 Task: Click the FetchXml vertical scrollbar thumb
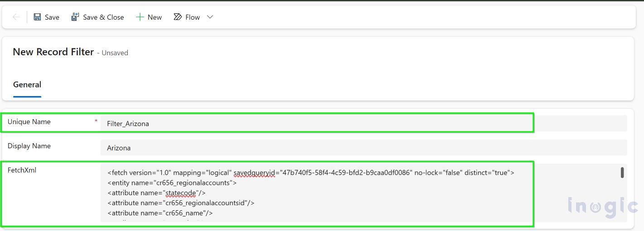coord(622,173)
